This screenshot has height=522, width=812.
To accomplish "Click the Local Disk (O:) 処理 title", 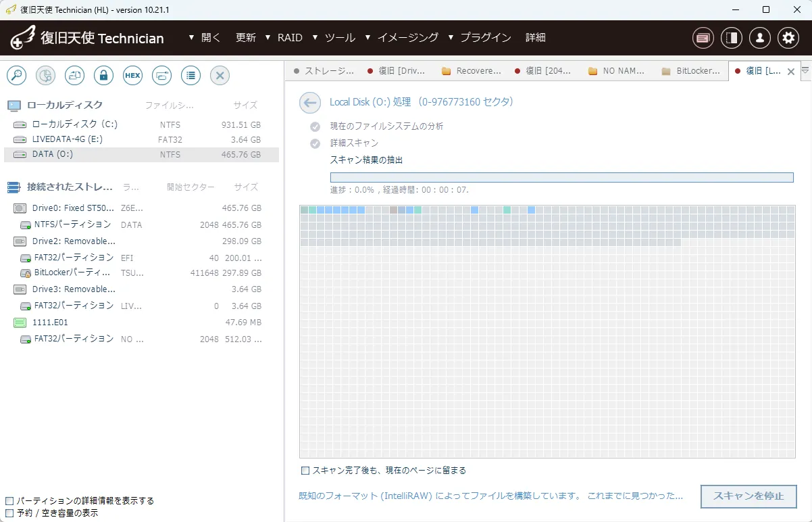I will [x=422, y=102].
